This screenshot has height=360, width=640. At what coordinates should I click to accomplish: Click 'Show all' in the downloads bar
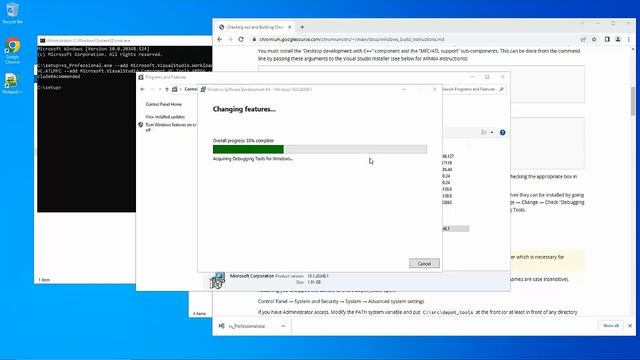(611, 325)
